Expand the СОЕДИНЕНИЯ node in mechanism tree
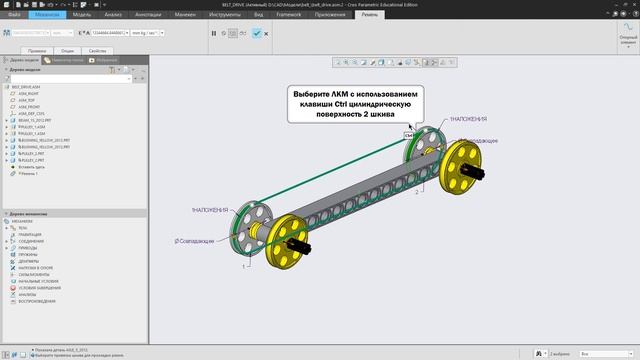The width and height of the screenshot is (640, 360). coord(6,241)
